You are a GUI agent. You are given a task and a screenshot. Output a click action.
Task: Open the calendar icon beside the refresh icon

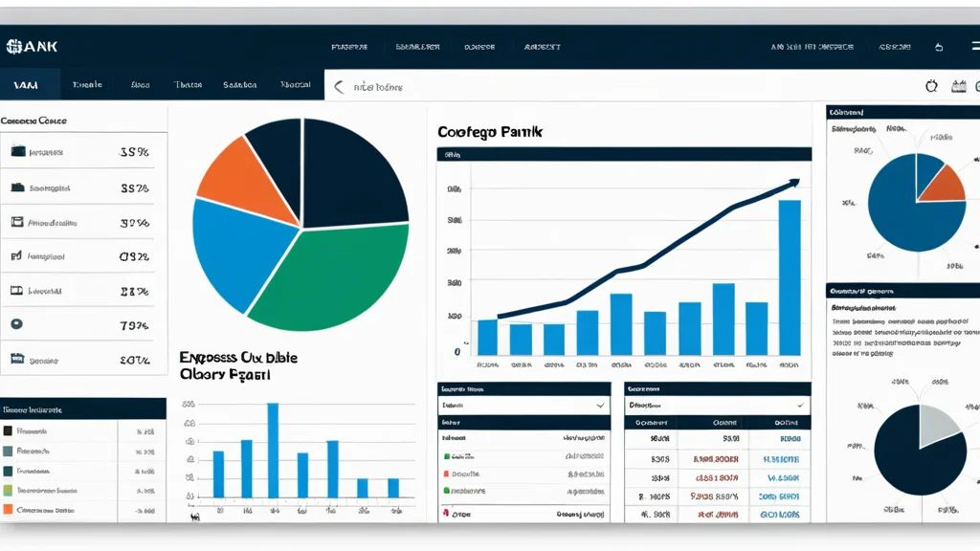coord(958,86)
